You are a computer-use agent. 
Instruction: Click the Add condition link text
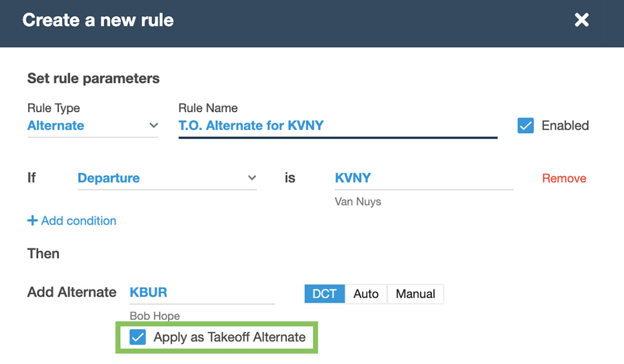(x=79, y=221)
